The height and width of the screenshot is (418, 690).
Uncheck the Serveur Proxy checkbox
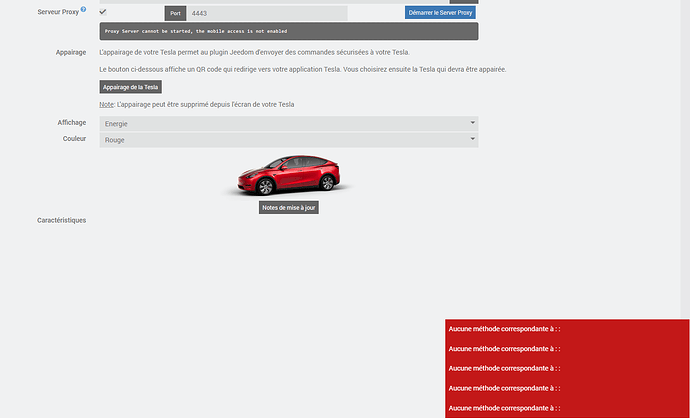click(x=103, y=12)
